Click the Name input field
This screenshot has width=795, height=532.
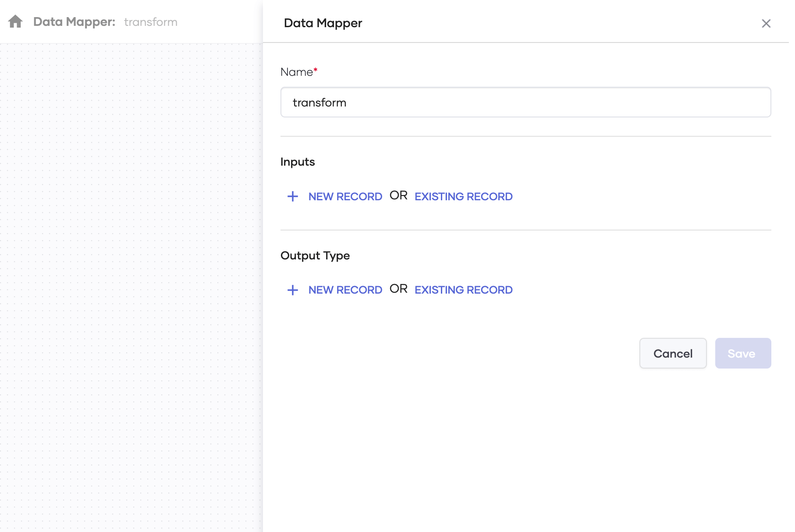click(525, 102)
